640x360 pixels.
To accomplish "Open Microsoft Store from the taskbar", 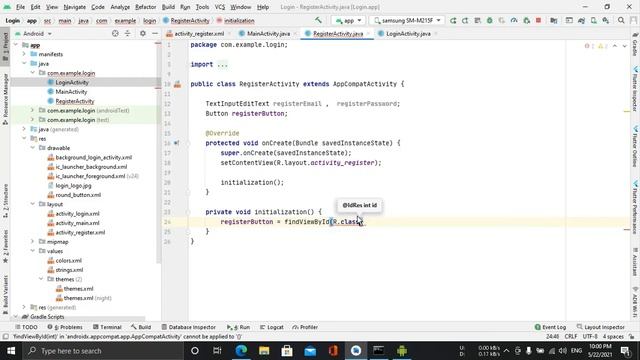I will click(x=287, y=351).
